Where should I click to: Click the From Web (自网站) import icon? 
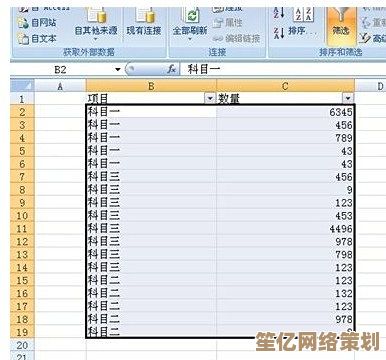pyautogui.click(x=23, y=23)
